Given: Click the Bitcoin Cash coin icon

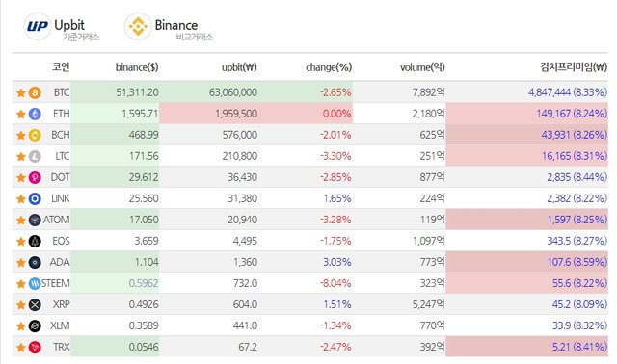Looking at the screenshot, I should tap(35, 135).
